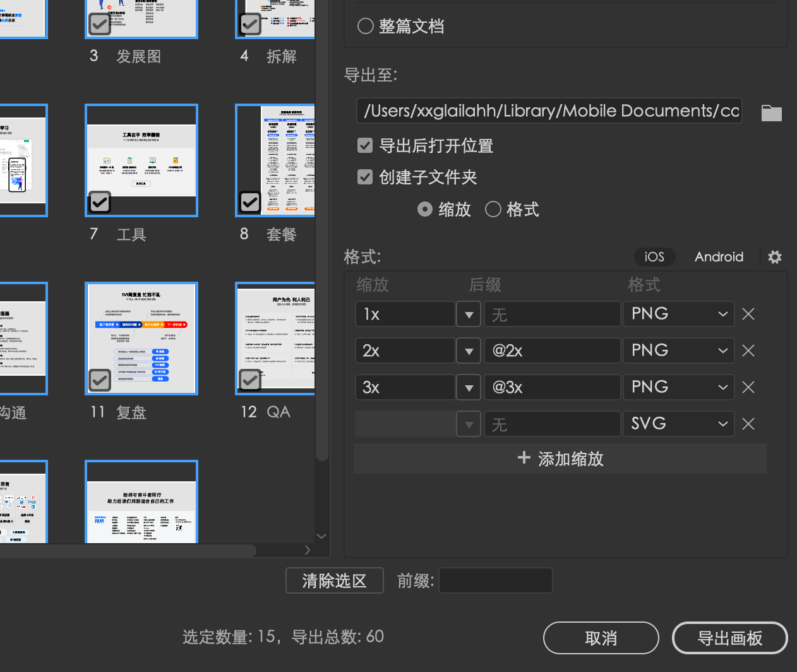The height and width of the screenshot is (672, 797).
Task: Remove the 2x scale row
Action: point(748,351)
